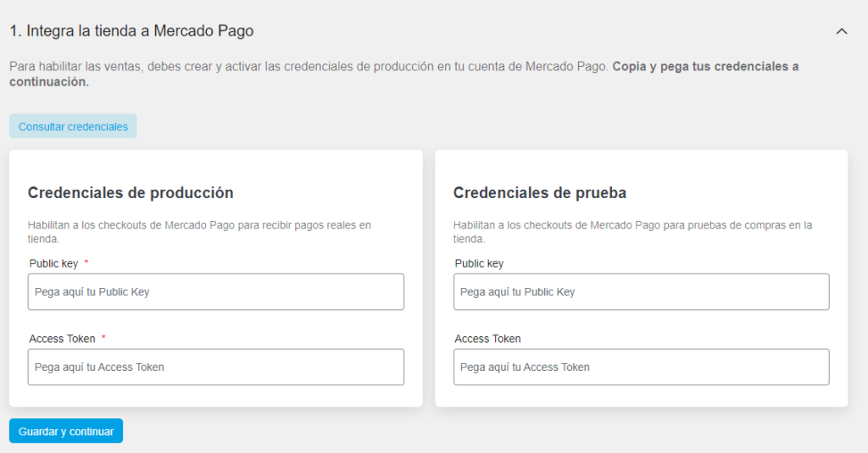Click description mentioning 'pruebas de compras'
868x453 pixels.
tap(632, 232)
